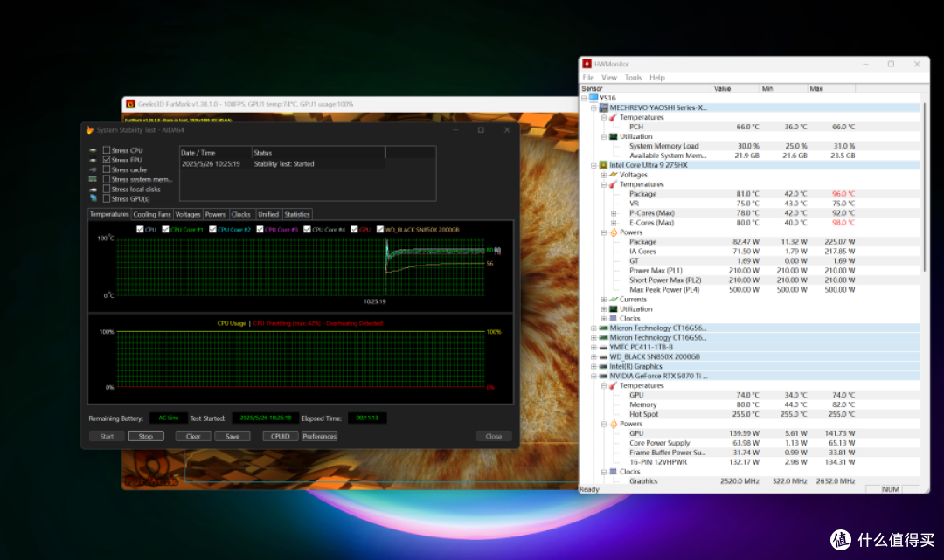This screenshot has width=944, height=560.
Task: Click the flame icon beside Powers under NVIDIA GPU
Action: point(614,424)
